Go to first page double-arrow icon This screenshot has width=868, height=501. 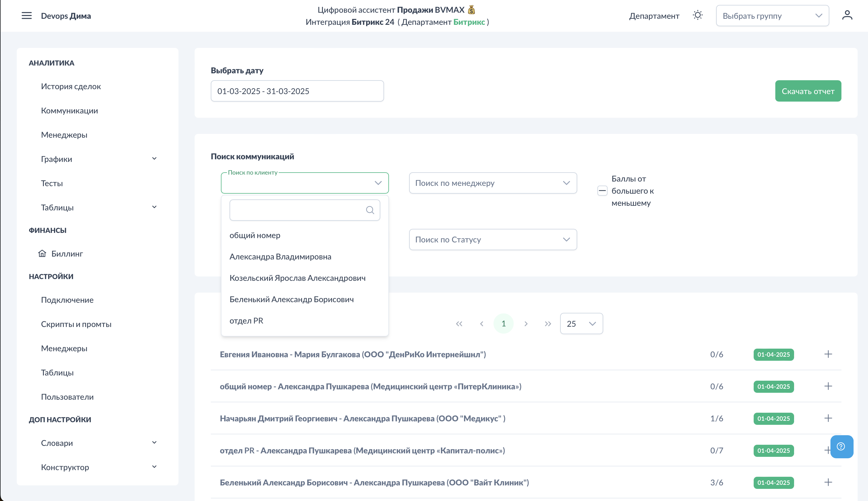[459, 324]
